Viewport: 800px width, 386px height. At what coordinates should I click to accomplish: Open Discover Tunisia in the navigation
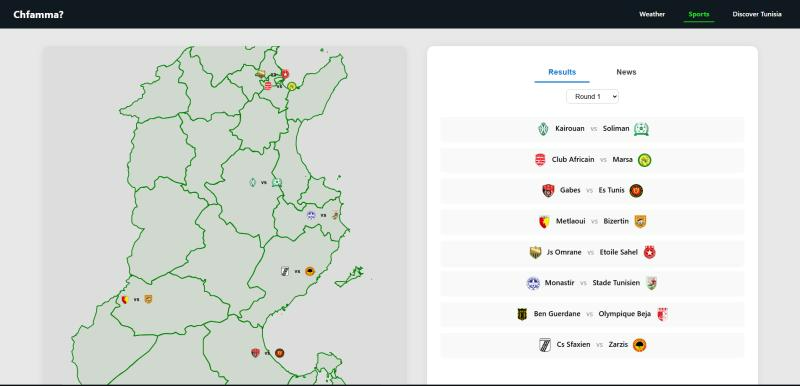tap(757, 14)
